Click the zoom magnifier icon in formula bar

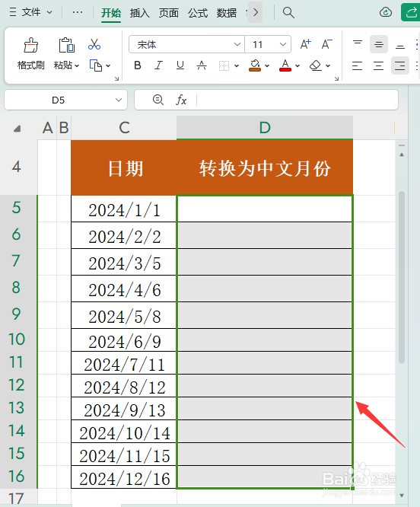pos(158,100)
